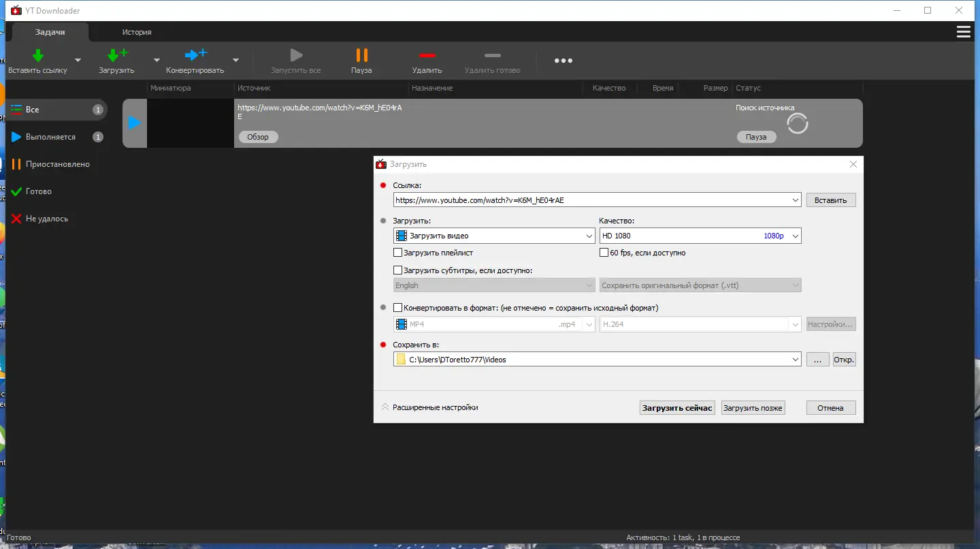The height and width of the screenshot is (549, 980).
Task: Click the Настройки... conversion settings button
Action: (x=831, y=324)
